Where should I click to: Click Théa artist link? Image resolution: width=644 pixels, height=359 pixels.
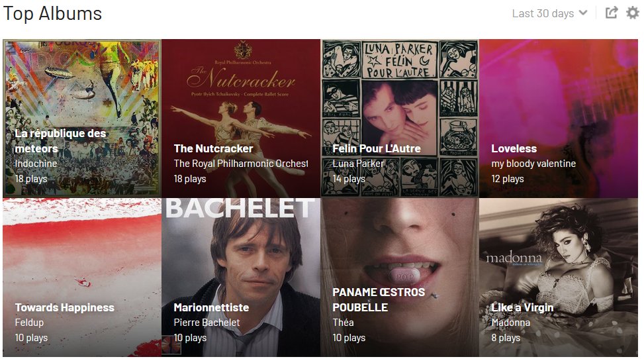pos(343,323)
